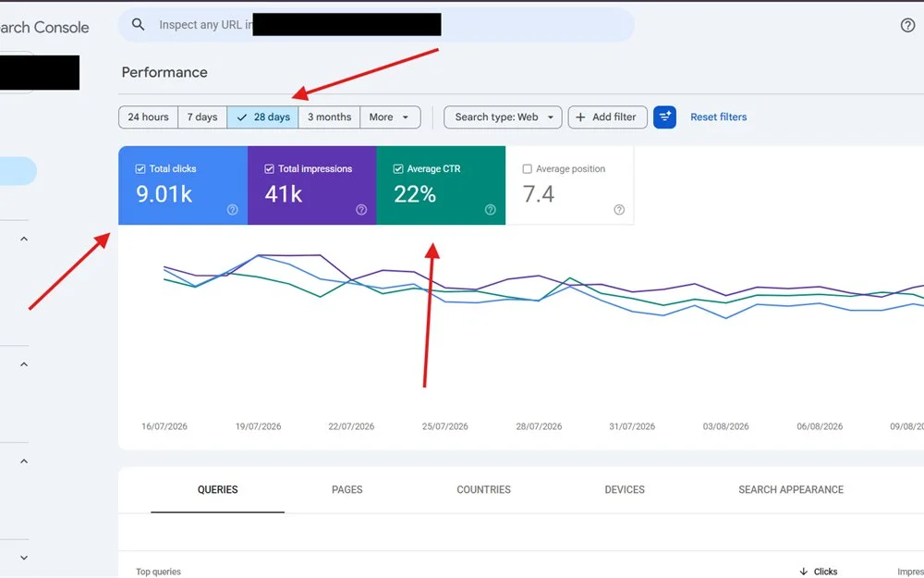Click the 9.01k total clicks value
This screenshot has height=578, width=924.
coord(164,194)
